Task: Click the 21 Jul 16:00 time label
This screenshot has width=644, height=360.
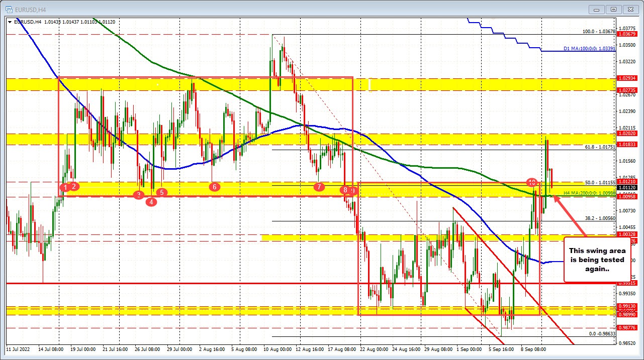Action: tap(116, 348)
